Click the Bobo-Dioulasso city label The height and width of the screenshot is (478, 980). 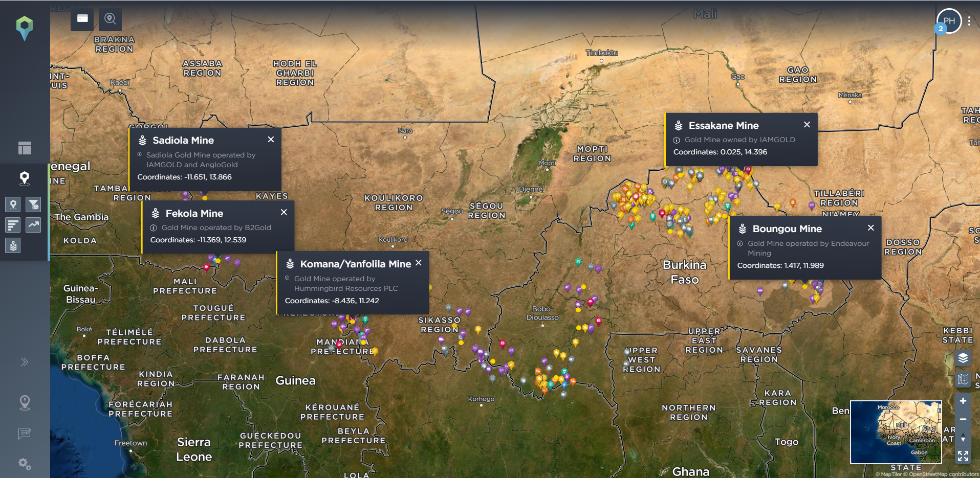542,313
